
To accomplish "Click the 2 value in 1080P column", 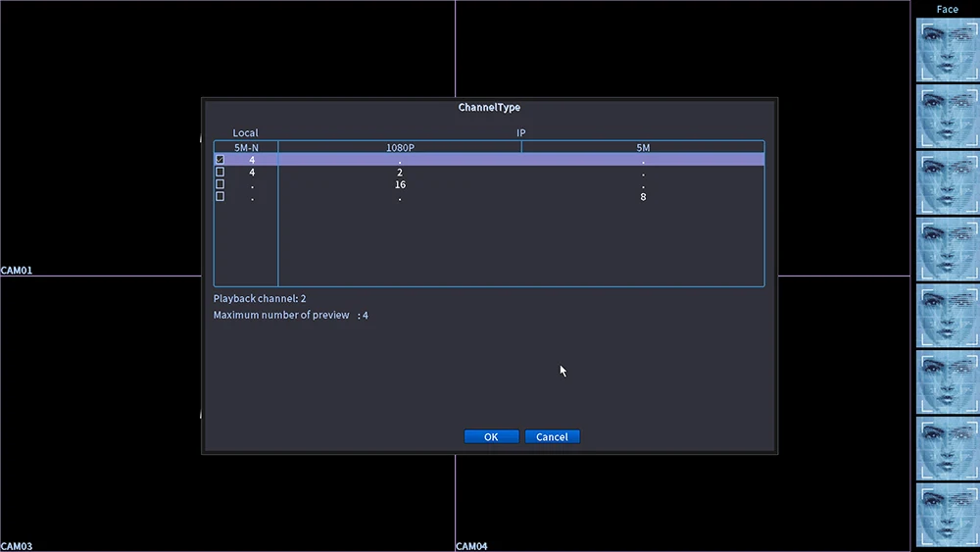I will pyautogui.click(x=400, y=172).
